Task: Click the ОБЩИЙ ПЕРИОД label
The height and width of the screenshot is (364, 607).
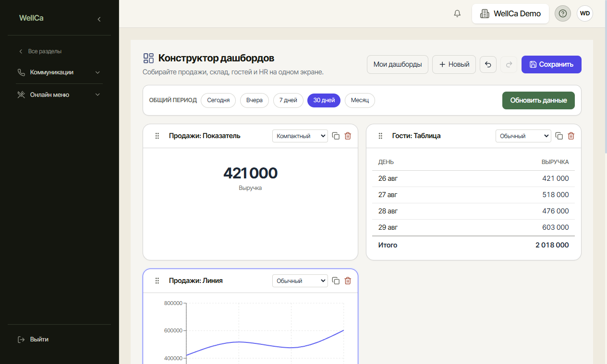Action: 173,100
